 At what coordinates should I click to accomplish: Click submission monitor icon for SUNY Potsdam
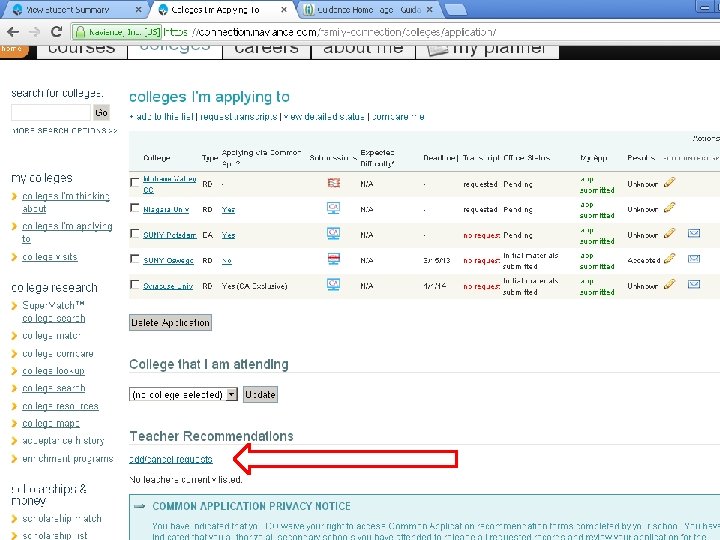click(333, 233)
